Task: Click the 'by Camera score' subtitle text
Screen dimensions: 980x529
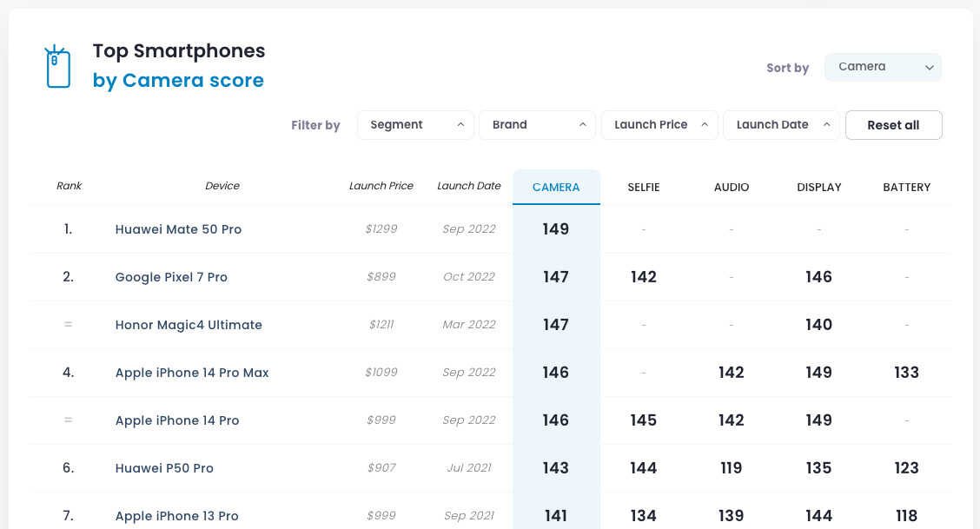Action: (178, 81)
